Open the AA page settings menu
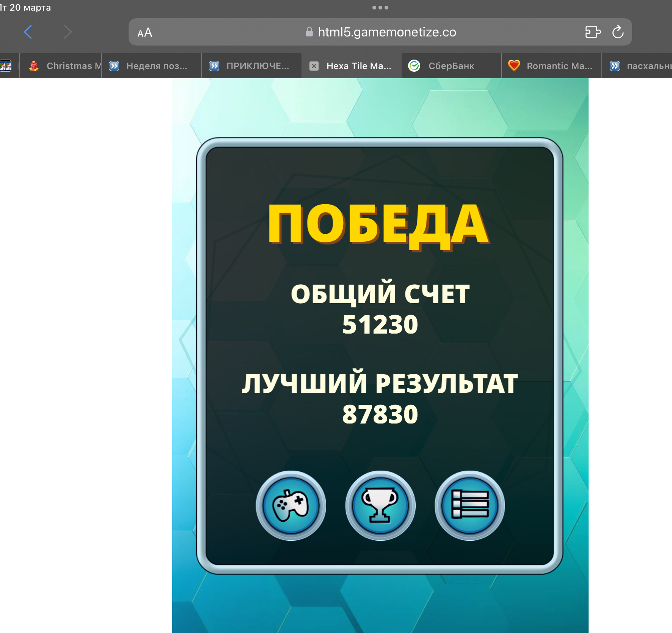 (144, 32)
